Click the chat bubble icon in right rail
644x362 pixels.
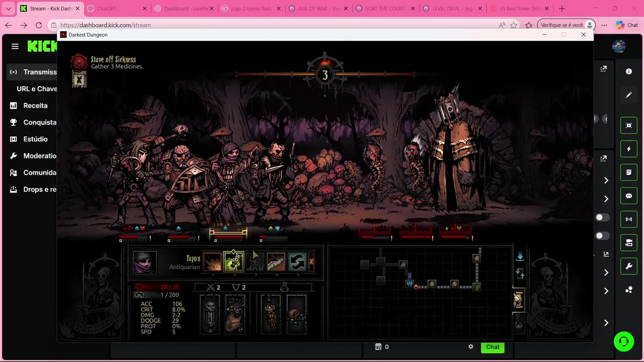629,196
